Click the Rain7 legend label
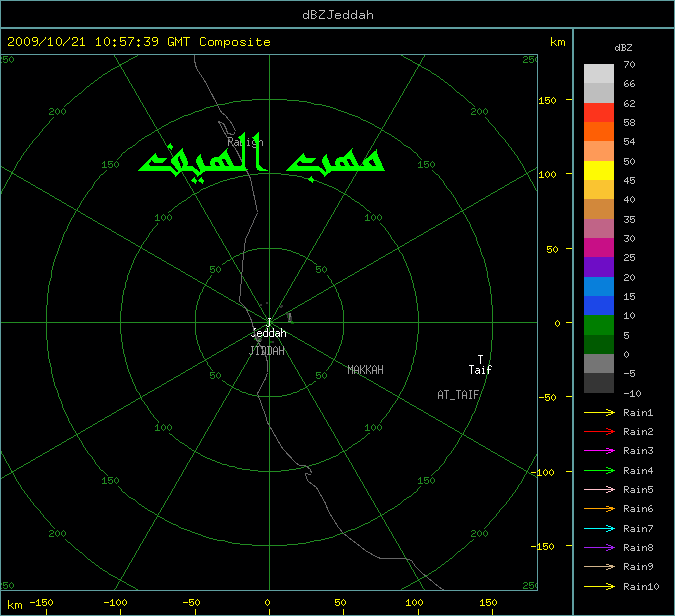The height and width of the screenshot is (616, 675). pos(638,528)
